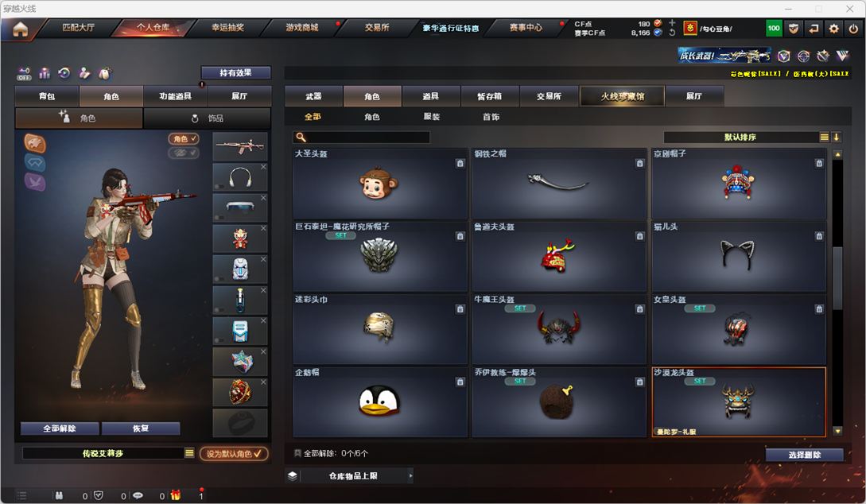Switch to the 火线珍藏馆 tab
This screenshot has width=866, height=504.
click(623, 96)
